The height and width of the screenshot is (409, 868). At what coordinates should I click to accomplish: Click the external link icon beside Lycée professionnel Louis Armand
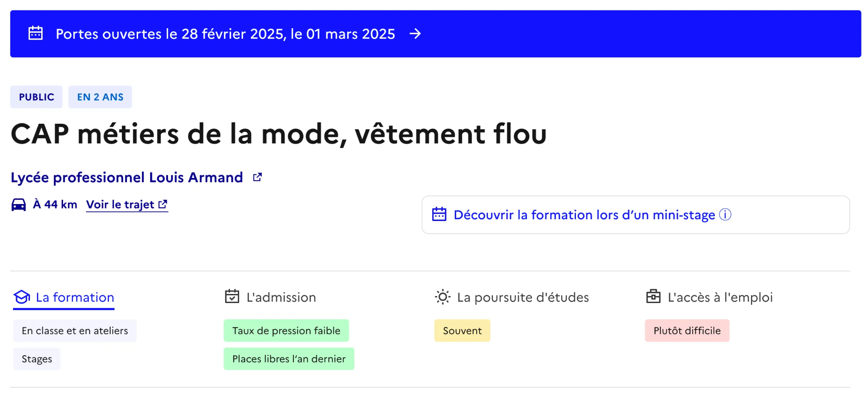(257, 177)
